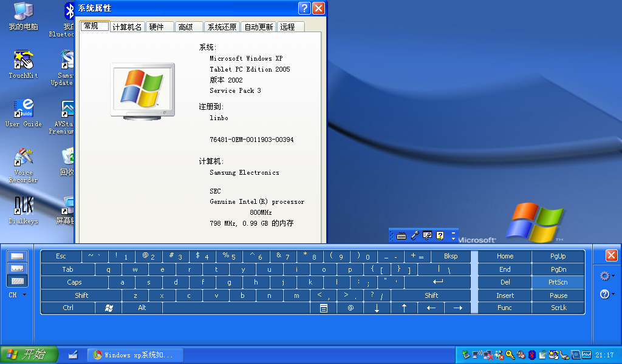The image size is (622, 364).
Task: Click the Bluetooth icon in system tray
Action: (x=531, y=356)
